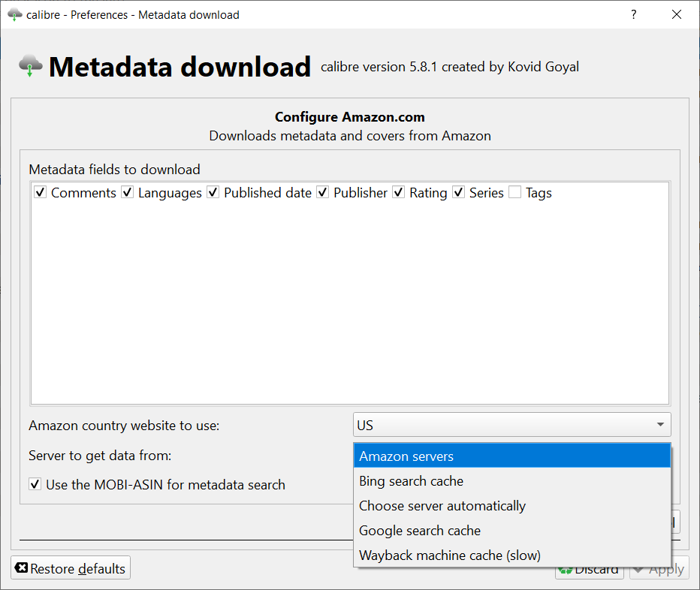Click the question mark help button
This screenshot has width=700, height=590.
tap(634, 14)
